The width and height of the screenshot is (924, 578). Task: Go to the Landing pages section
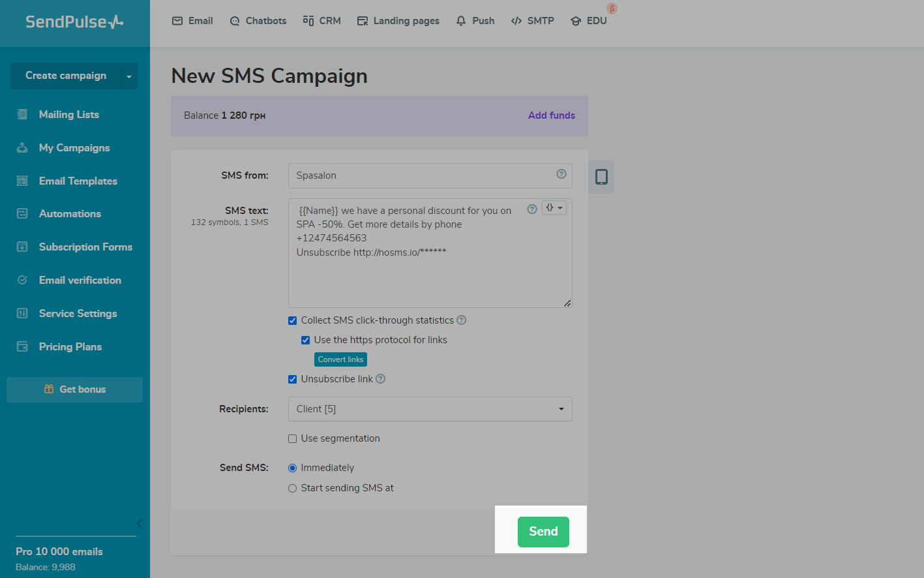coord(398,21)
